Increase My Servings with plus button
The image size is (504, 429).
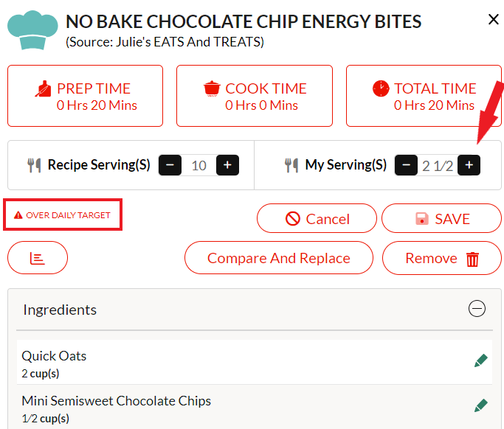[469, 165]
